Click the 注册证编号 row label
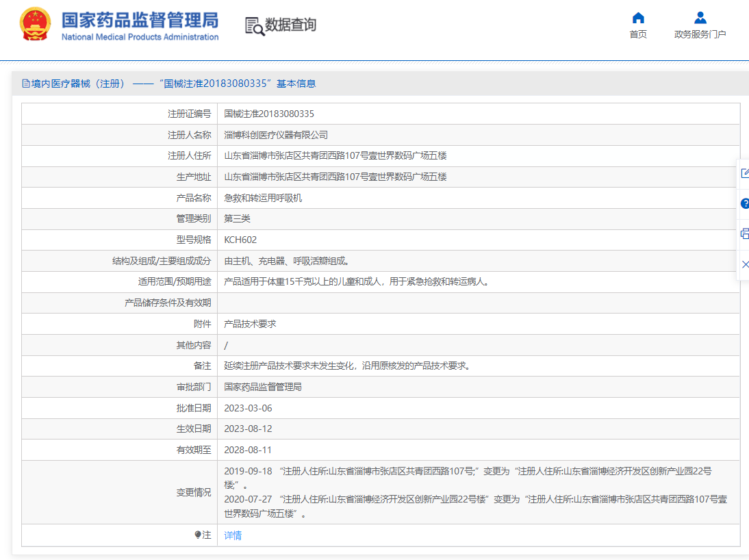The image size is (749, 560). pyautogui.click(x=189, y=114)
